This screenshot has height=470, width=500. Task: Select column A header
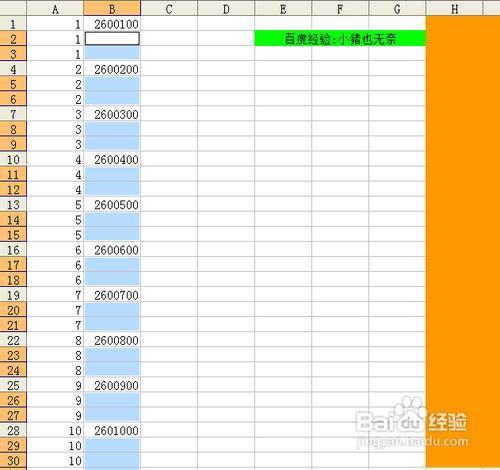(x=55, y=8)
